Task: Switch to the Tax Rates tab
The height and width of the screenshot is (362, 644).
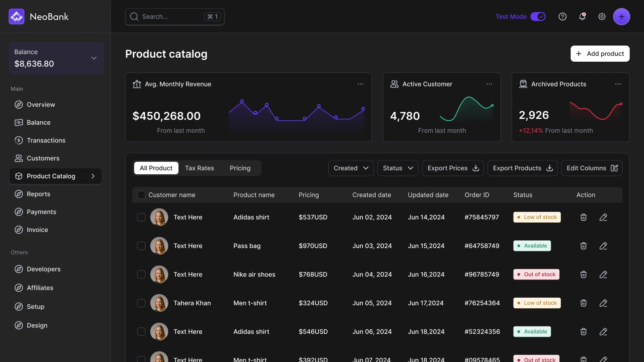Action: pos(199,168)
